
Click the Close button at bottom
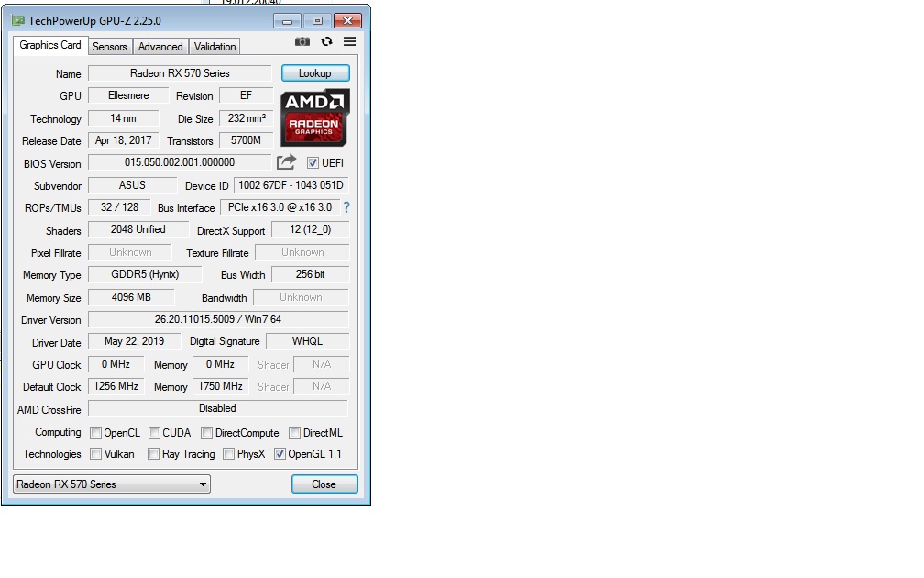[324, 484]
